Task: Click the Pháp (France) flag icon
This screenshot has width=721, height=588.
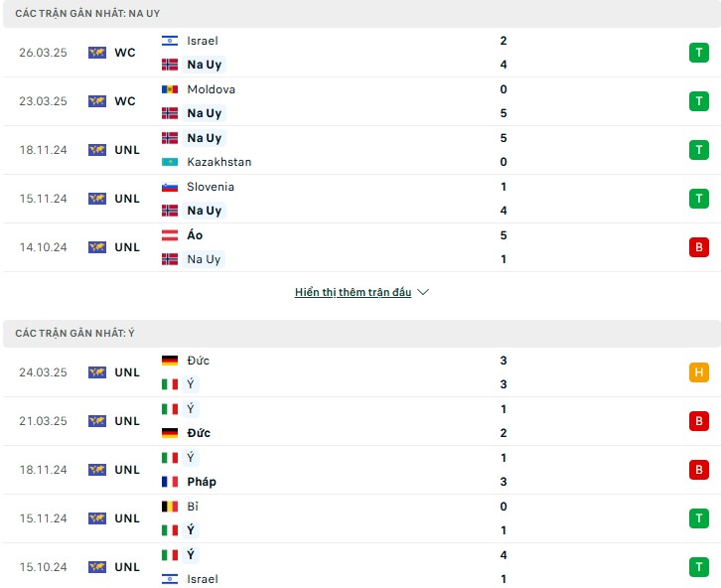Action: [x=170, y=482]
